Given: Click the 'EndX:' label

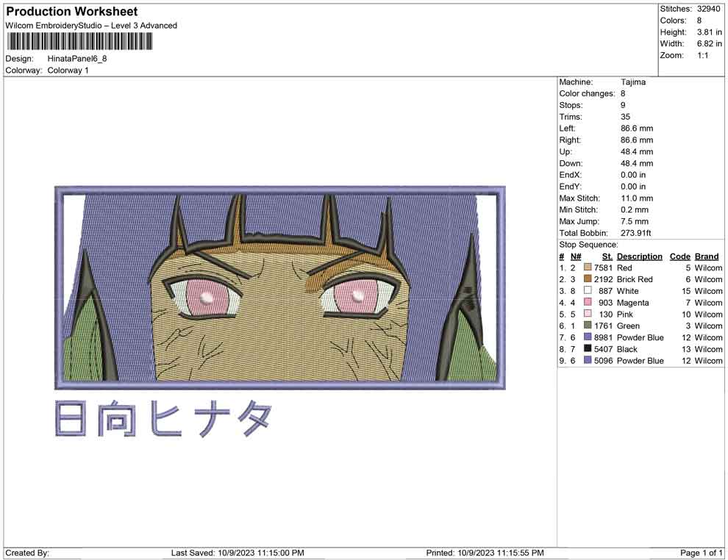Looking at the screenshot, I should click(570, 175).
